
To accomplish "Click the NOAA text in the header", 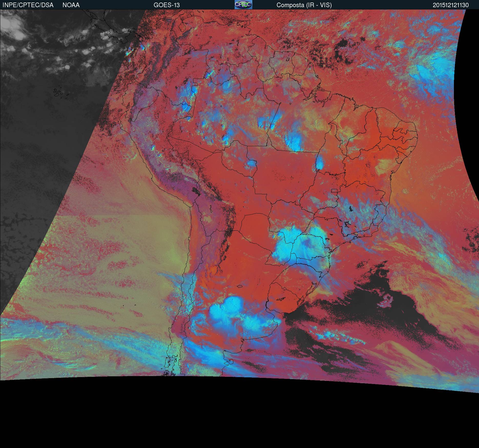I will (x=71, y=5).
